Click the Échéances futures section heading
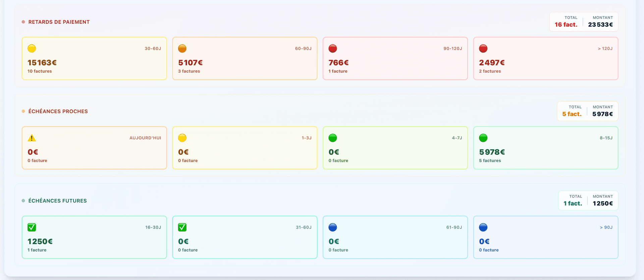The image size is (644, 280). click(57, 201)
